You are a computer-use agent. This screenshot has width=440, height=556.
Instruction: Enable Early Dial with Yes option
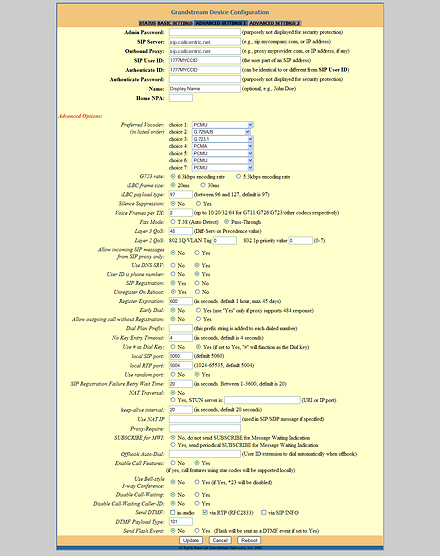point(198,310)
